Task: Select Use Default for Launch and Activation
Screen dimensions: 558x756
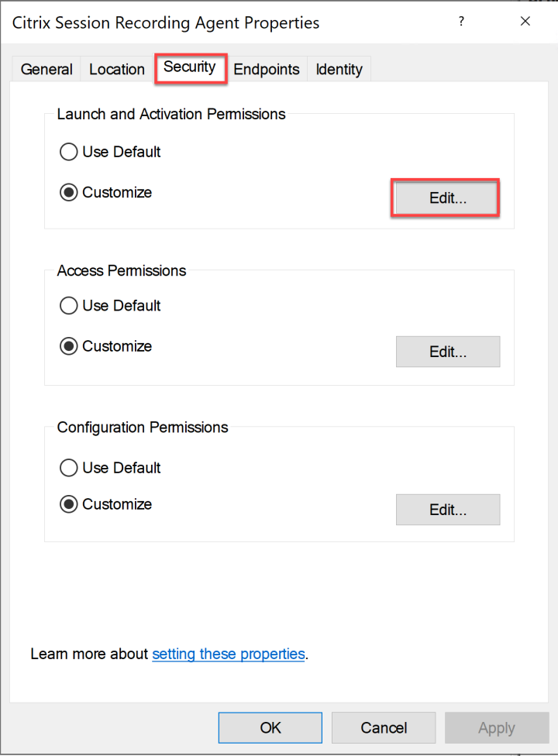Action: 69,152
